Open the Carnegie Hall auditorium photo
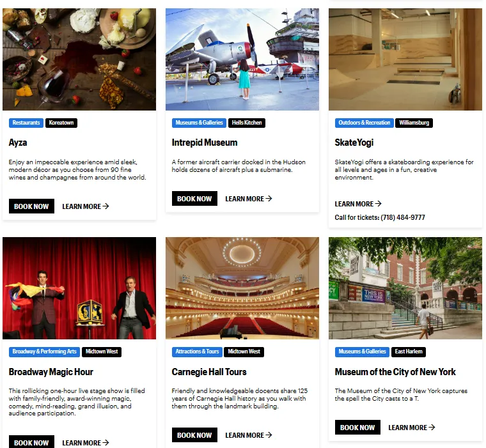The image size is (486, 448). [x=242, y=288]
